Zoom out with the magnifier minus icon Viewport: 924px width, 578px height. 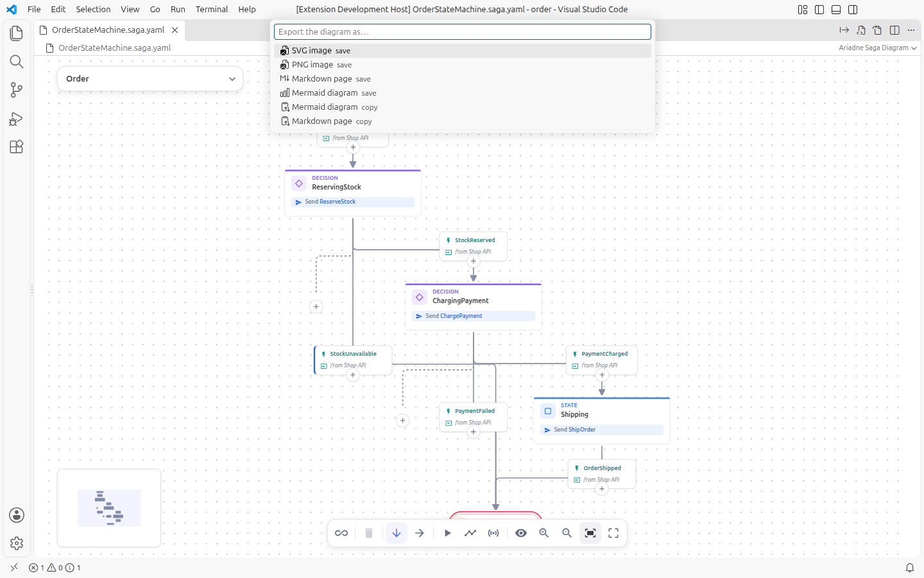click(x=567, y=533)
